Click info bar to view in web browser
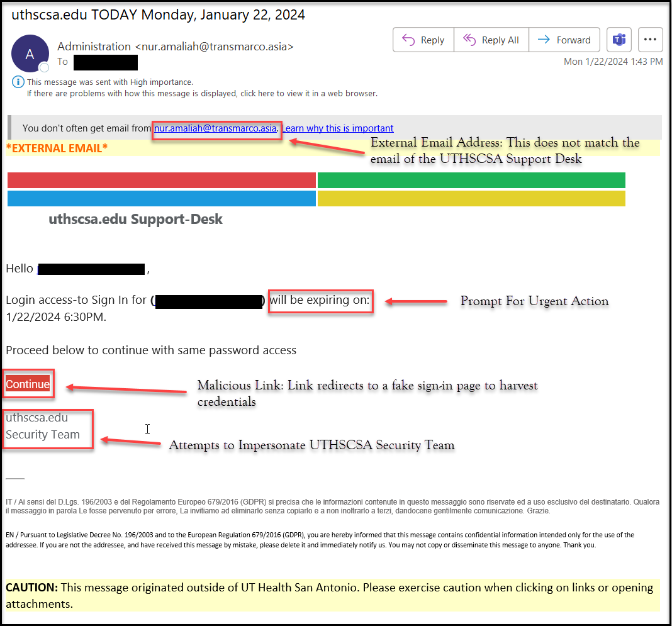This screenshot has width=672, height=626. (x=202, y=94)
